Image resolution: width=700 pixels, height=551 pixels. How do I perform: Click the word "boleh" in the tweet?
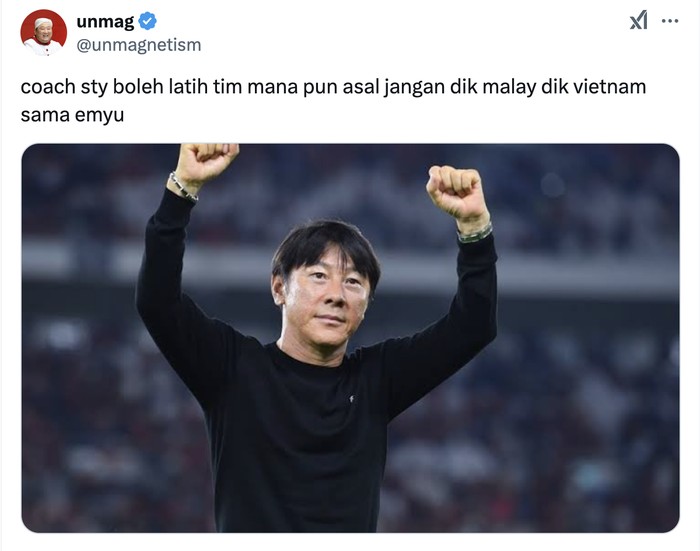coord(138,87)
